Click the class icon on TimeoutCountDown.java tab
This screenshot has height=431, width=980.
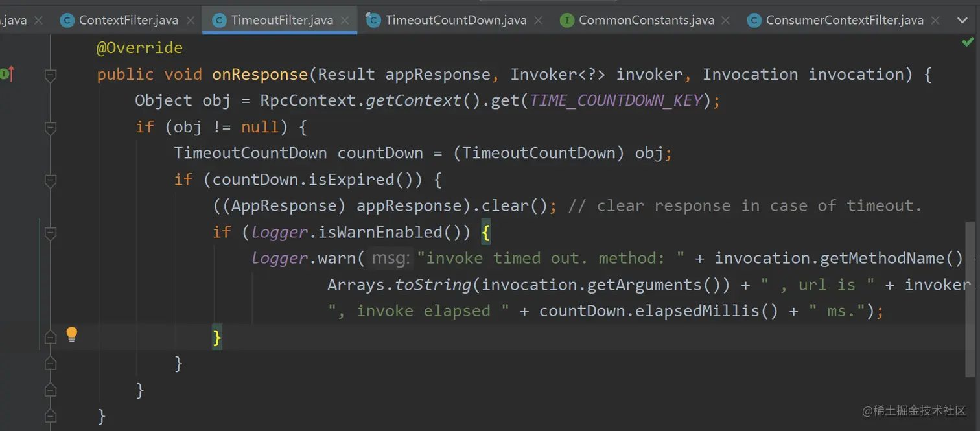pyautogui.click(x=373, y=20)
